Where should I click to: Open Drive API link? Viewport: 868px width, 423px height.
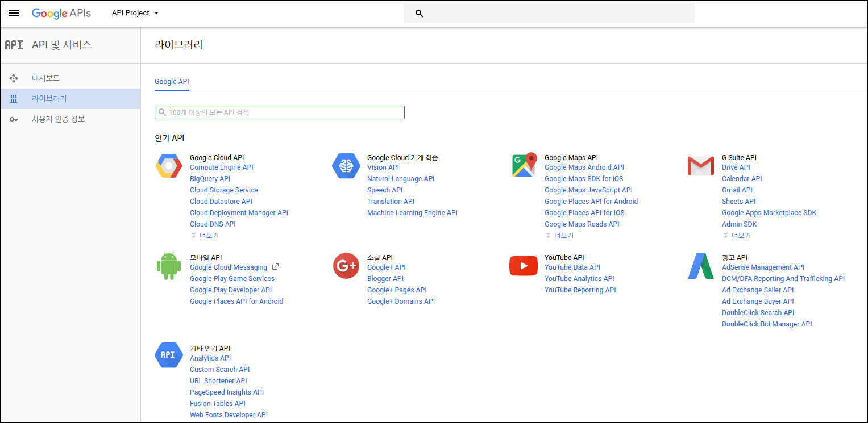736,167
